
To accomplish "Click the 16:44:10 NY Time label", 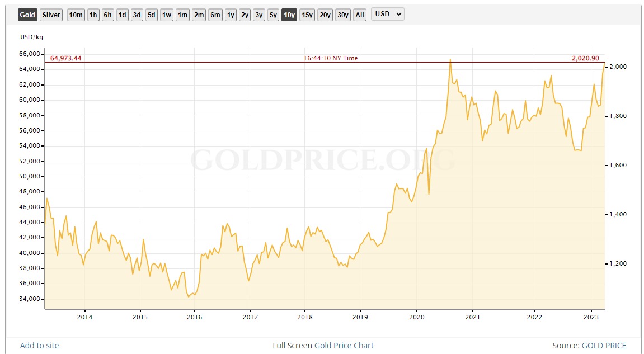I will click(331, 58).
